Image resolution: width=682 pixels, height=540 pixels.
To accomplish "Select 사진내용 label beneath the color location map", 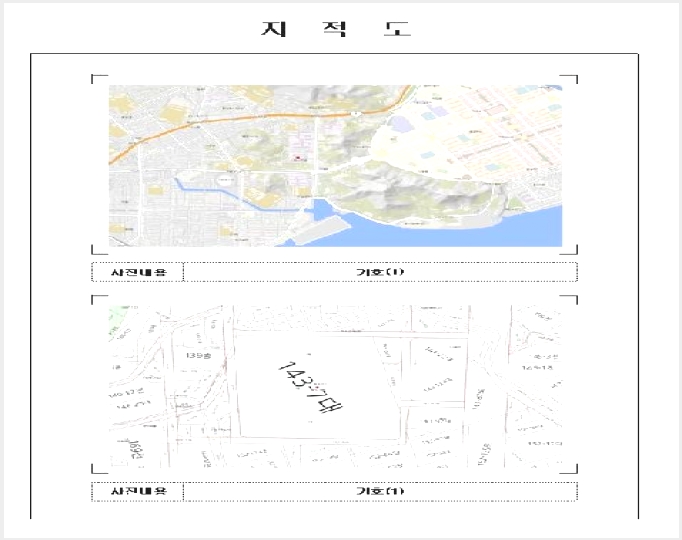I will tap(138, 272).
